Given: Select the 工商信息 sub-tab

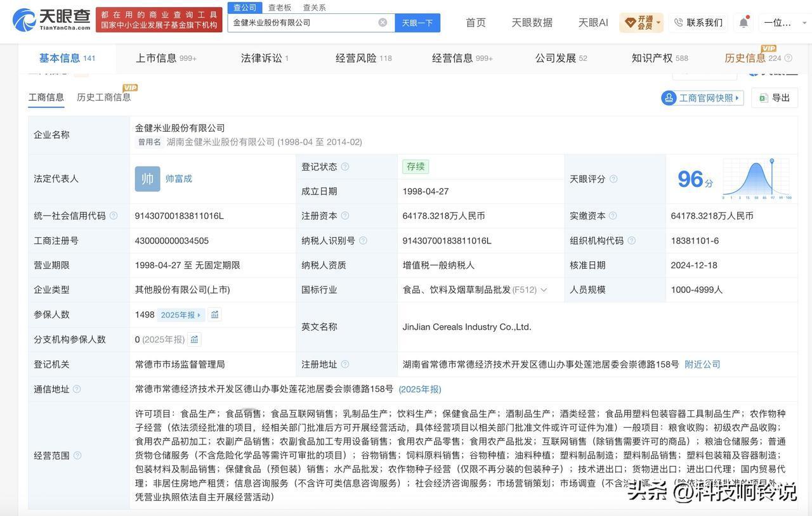Looking at the screenshot, I should click(46, 98).
